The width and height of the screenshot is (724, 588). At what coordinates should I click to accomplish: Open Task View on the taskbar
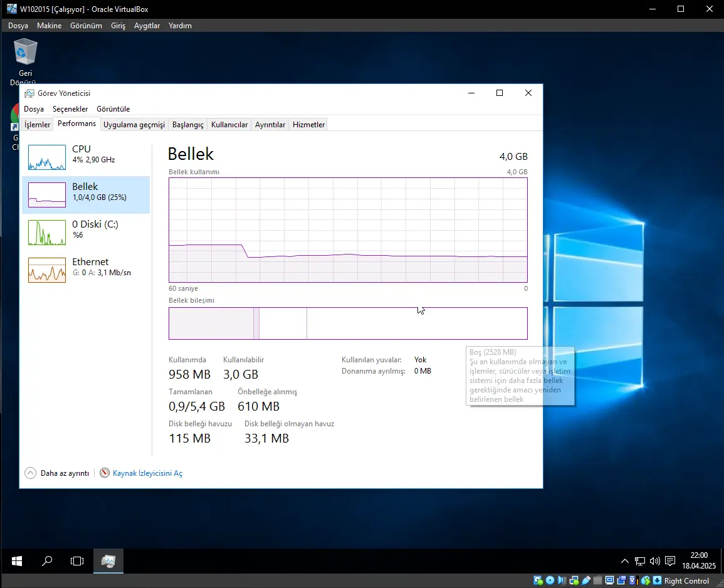[x=77, y=561]
